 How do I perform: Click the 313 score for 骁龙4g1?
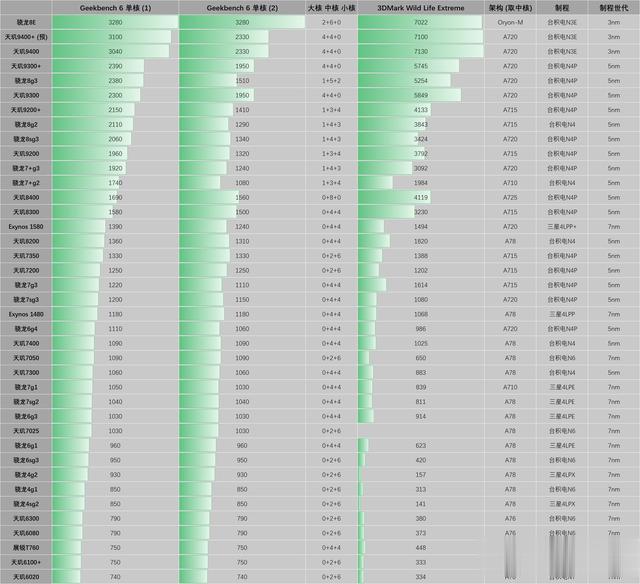421,490
